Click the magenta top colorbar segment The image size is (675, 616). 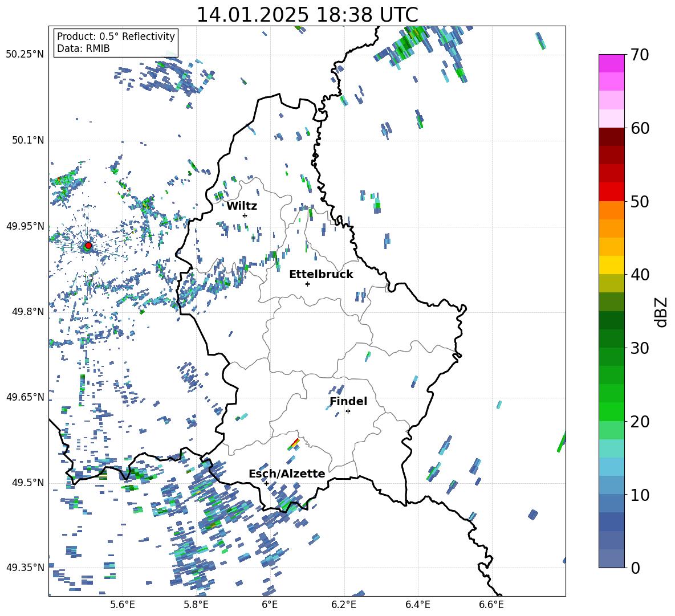click(x=612, y=63)
